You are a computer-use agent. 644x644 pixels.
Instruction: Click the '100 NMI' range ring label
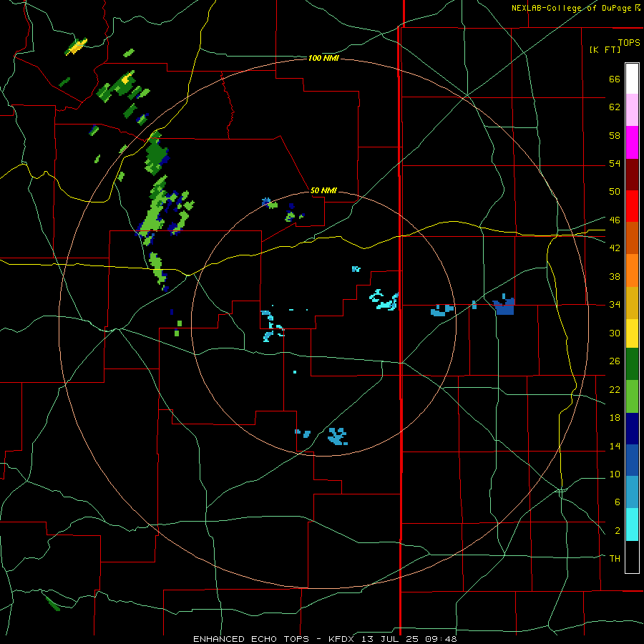pyautogui.click(x=323, y=59)
